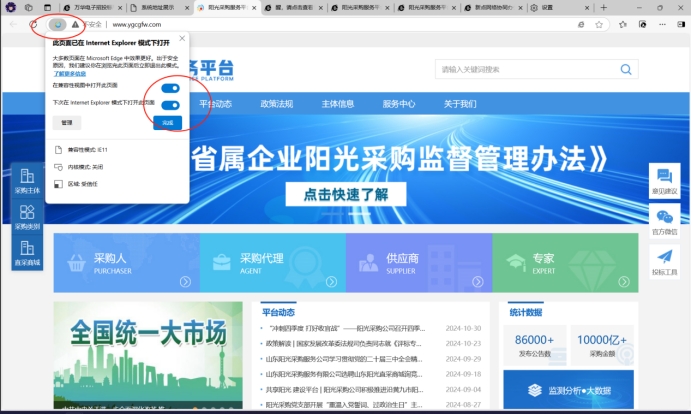
Task: Open the 投标工具 bidding tool icon
Action: 664,261
